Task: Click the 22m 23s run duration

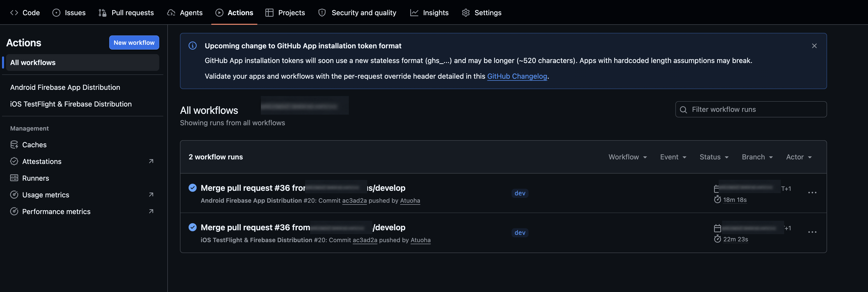Action: click(x=735, y=239)
